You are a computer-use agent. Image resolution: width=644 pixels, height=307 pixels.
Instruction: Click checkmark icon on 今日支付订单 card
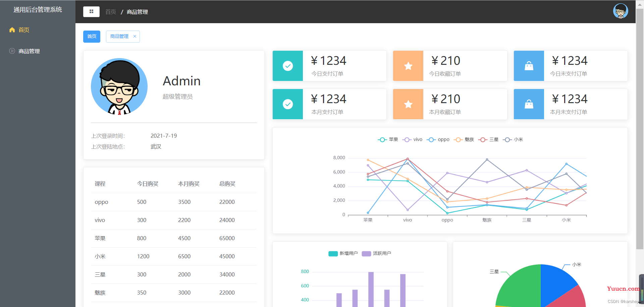tap(288, 66)
